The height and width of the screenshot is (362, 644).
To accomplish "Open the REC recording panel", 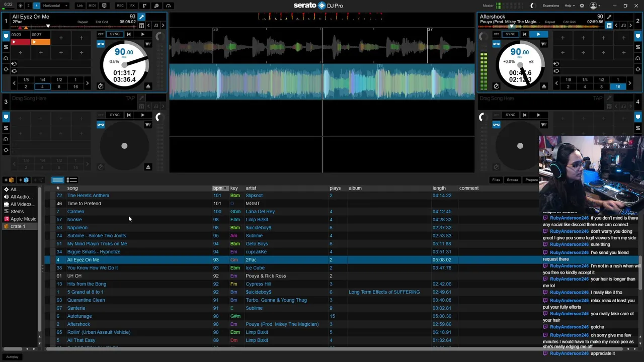I will coord(120,6).
